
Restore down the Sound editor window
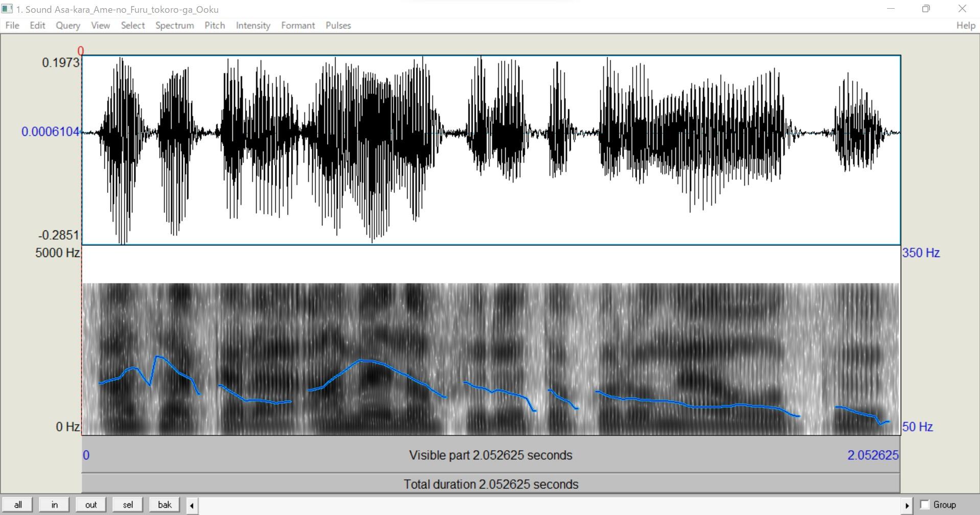point(926,9)
